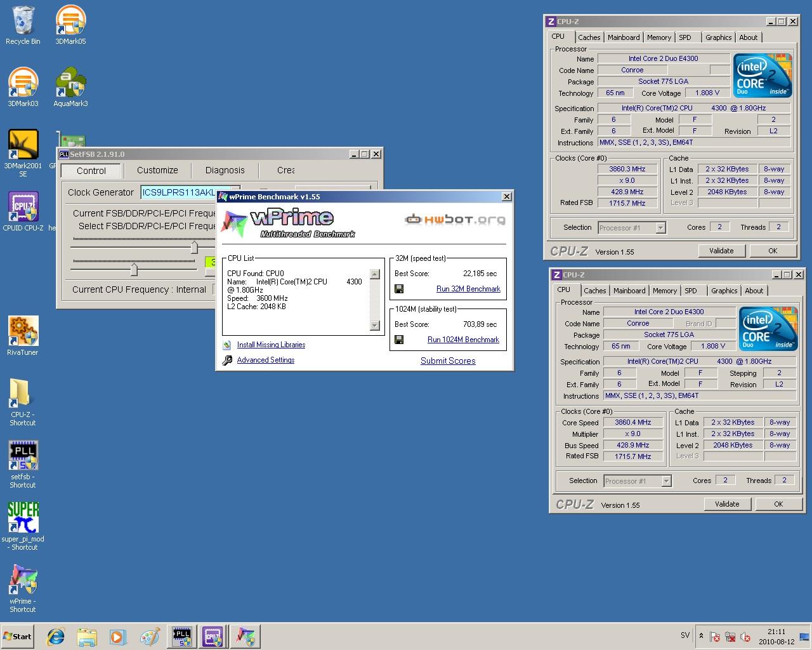Screen dimensions: 812x650
Task: Open the CPUID CPU-Z desktop icon
Action: pos(23,211)
